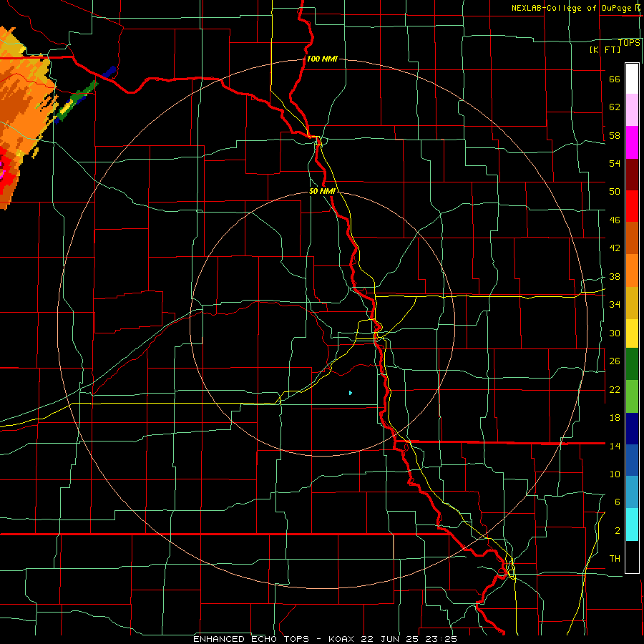Click the "NEXLAB-College of DuPage" header text
Image resolution: width=644 pixels, height=644 pixels.
point(572,8)
